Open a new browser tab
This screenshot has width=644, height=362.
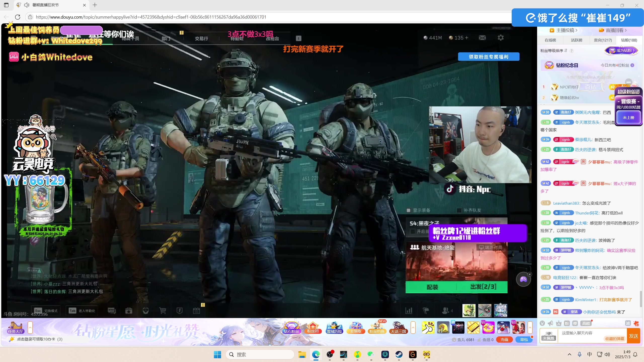[95, 5]
